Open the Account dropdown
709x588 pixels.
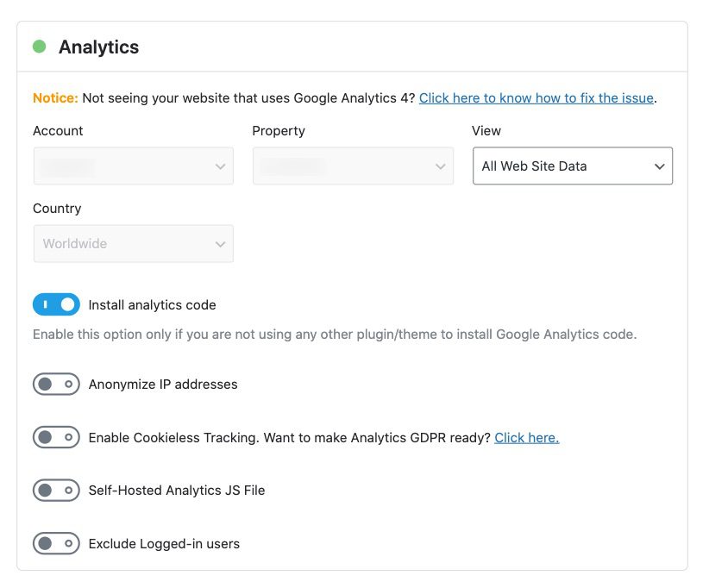(x=133, y=166)
